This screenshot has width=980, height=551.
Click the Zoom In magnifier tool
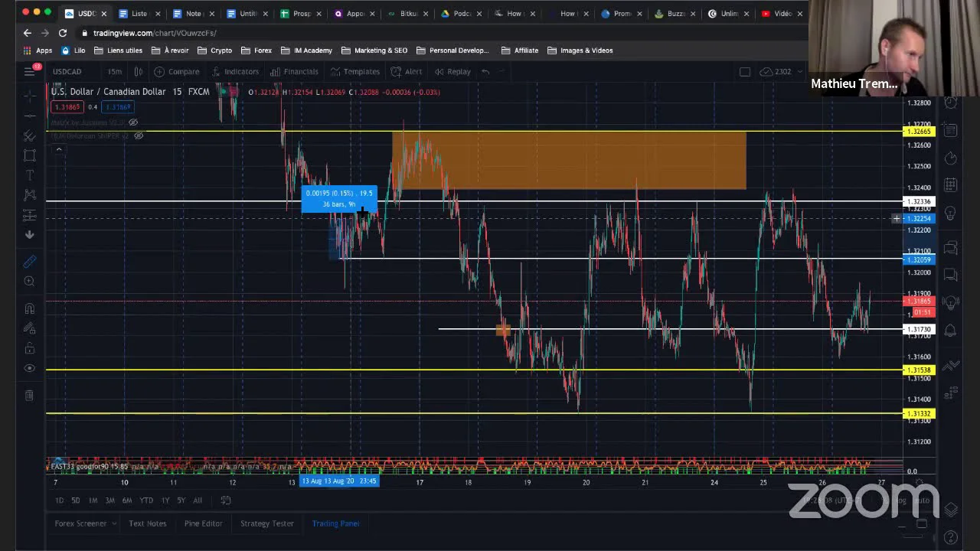point(29,282)
